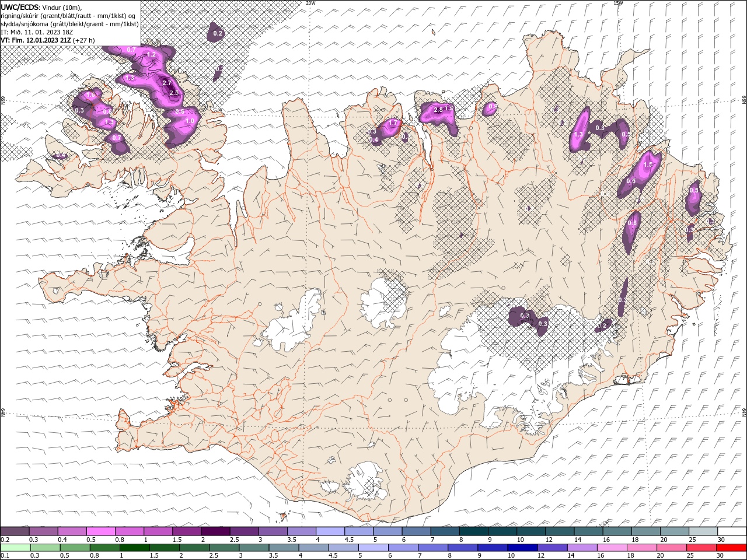
Task: Click the title text 'UWC/ECDS: Vindur (10m),'
Action: point(41,7)
